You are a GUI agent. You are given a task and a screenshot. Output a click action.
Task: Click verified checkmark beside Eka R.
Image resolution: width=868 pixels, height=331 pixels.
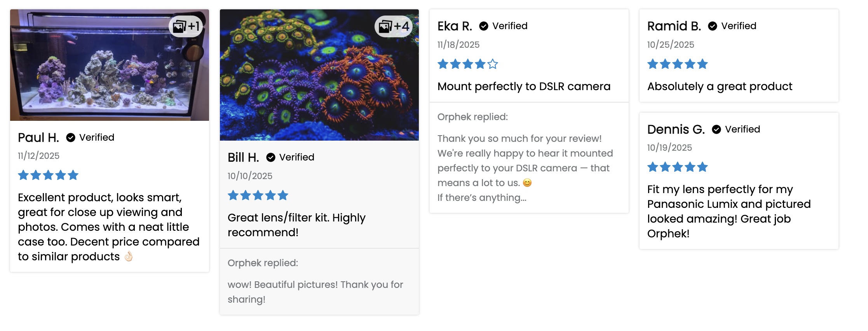pos(484,26)
